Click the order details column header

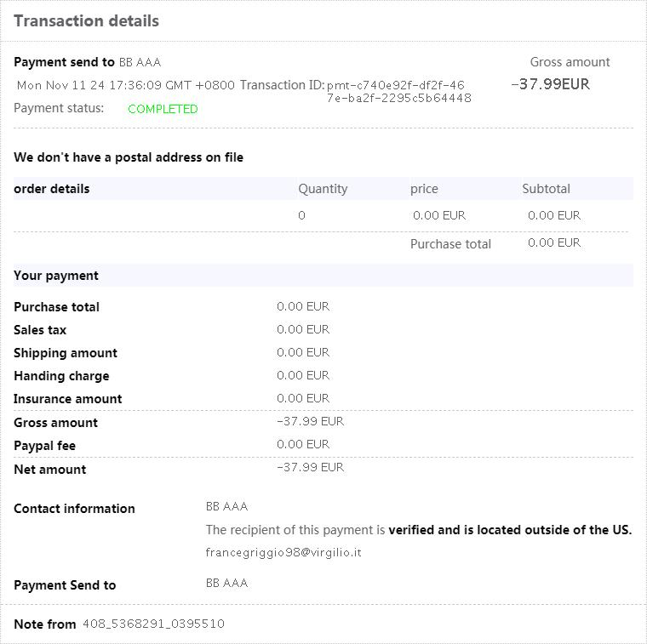pyautogui.click(x=52, y=189)
